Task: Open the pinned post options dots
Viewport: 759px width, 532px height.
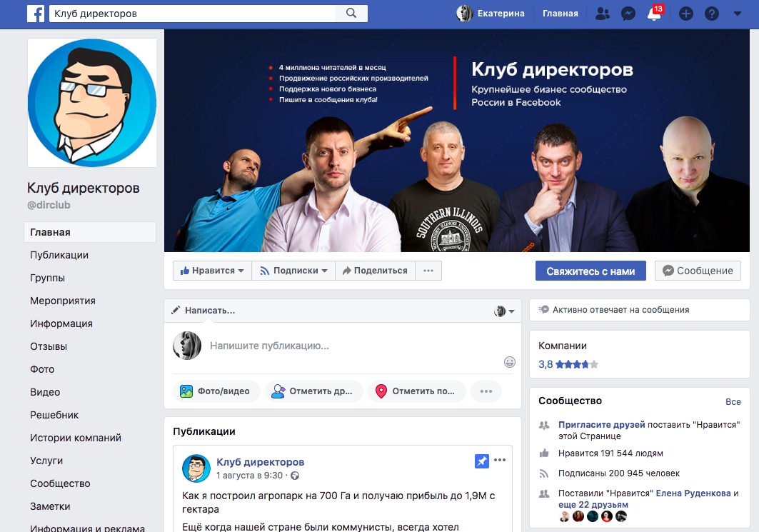Action: click(x=500, y=460)
